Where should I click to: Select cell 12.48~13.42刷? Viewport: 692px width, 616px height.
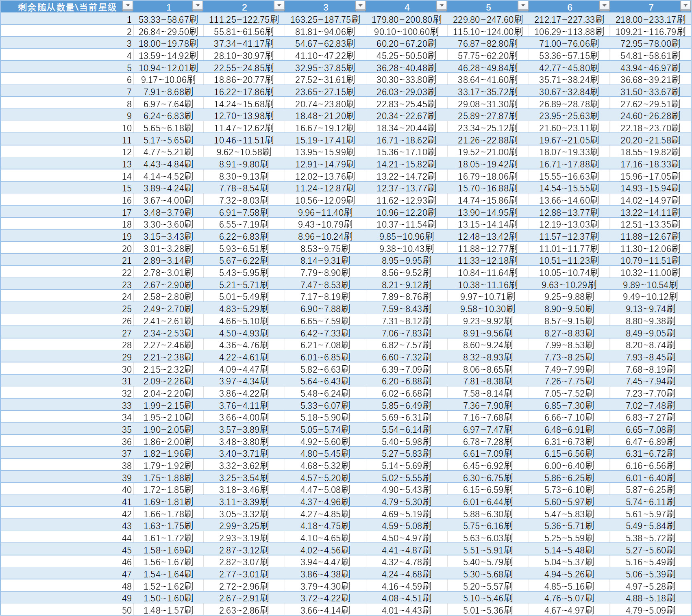(x=488, y=236)
